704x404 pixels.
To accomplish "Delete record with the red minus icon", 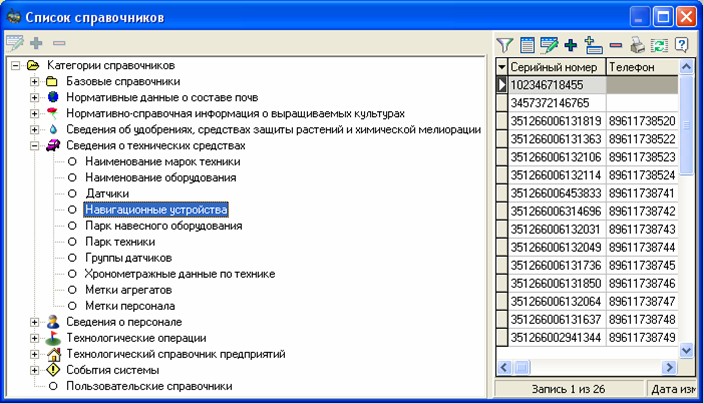I will [616, 45].
